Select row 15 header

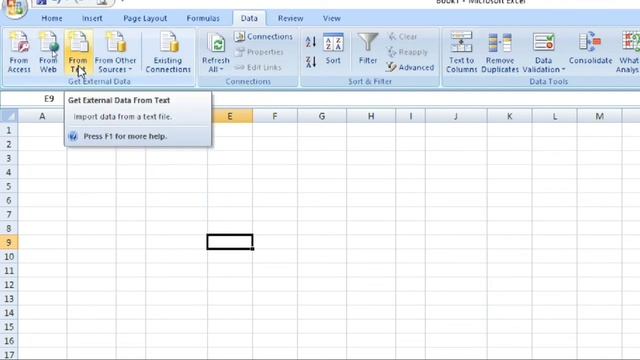(9, 327)
